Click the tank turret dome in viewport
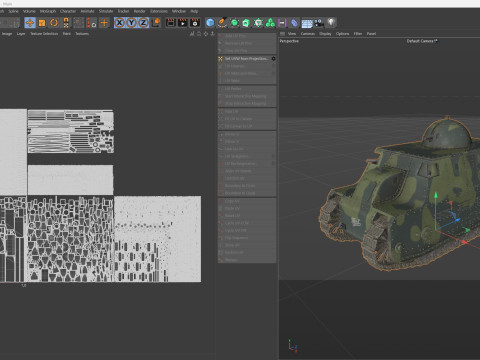Viewport: 480px width, 360px height. click(447, 133)
